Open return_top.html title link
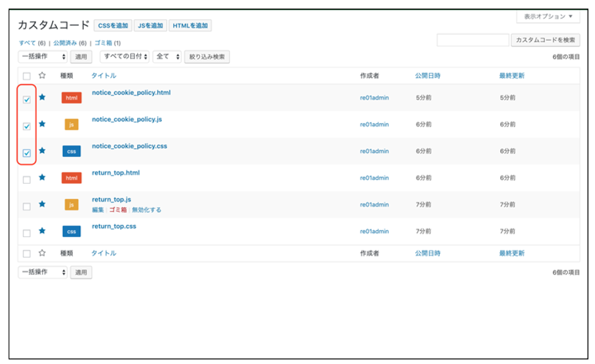Viewport: 595px width, 364px height. point(116,172)
